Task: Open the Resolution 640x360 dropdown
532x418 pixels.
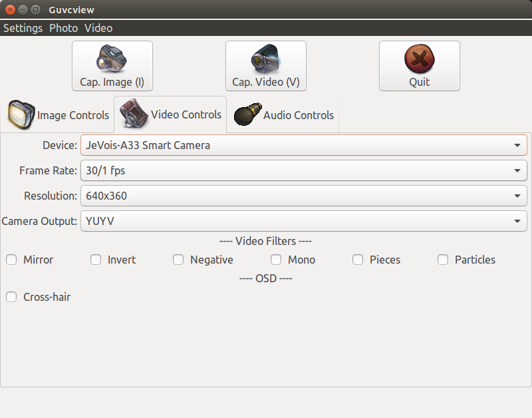Action: pos(304,196)
